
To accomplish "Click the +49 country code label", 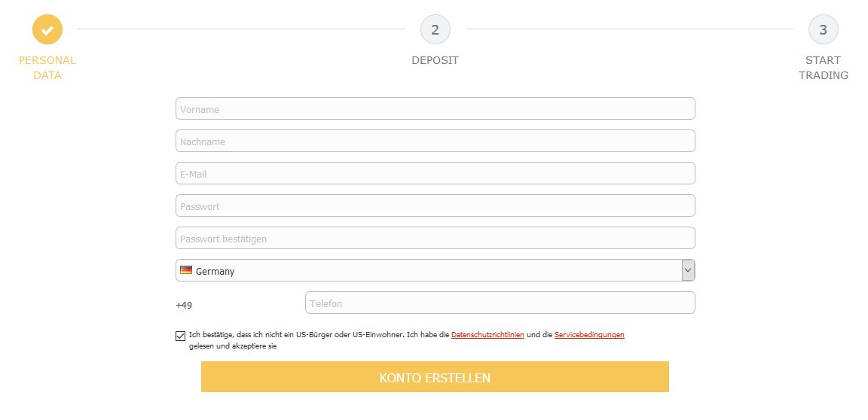I will pyautogui.click(x=184, y=305).
